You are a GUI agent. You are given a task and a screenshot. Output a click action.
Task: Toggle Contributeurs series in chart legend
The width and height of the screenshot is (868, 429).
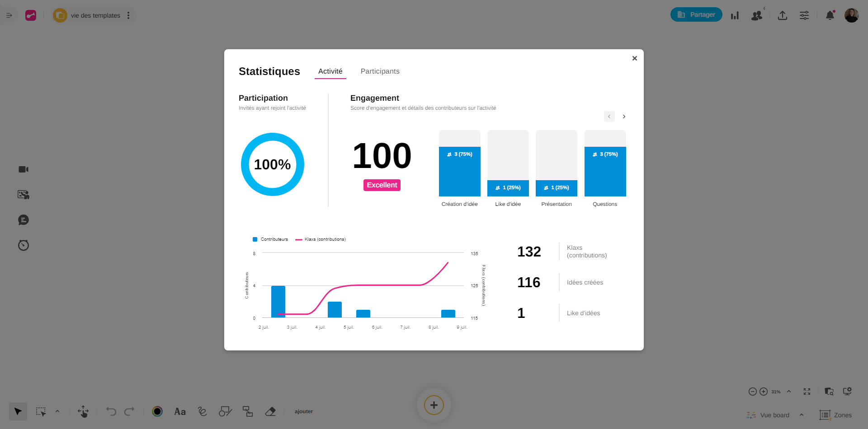[x=270, y=239]
